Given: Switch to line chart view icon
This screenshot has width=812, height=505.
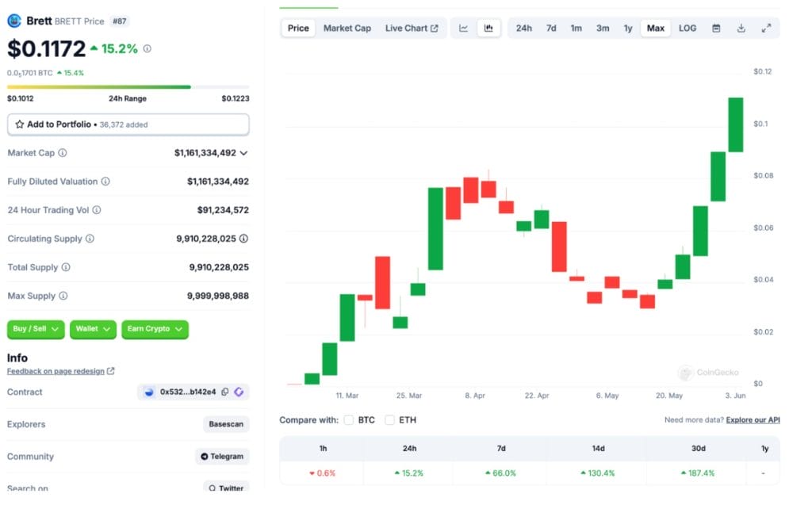Looking at the screenshot, I should click(463, 29).
